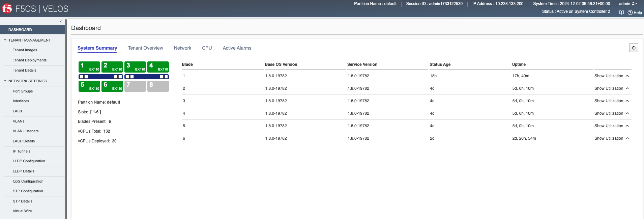
Task: Select blade 1 BX110 tile
Action: (x=89, y=67)
